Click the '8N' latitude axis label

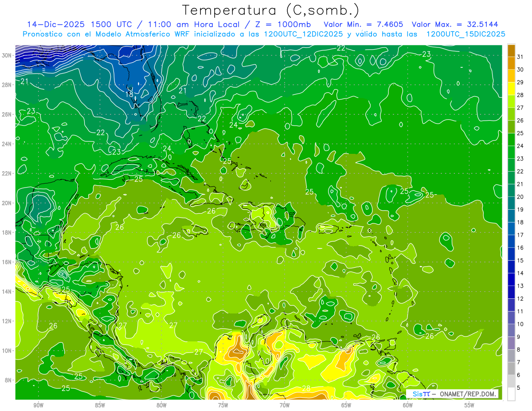tap(9, 380)
